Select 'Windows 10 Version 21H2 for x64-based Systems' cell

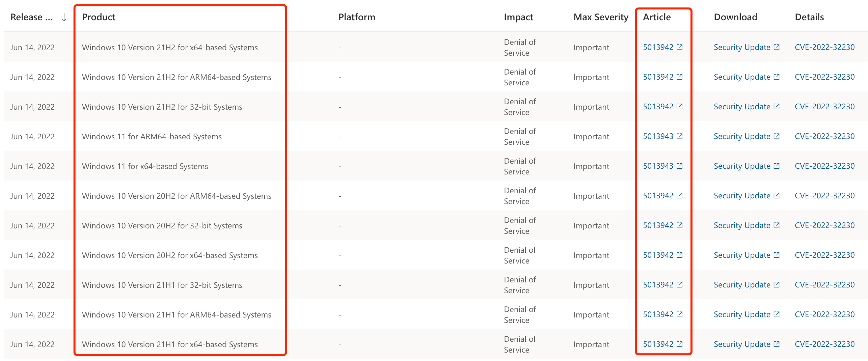[170, 48]
